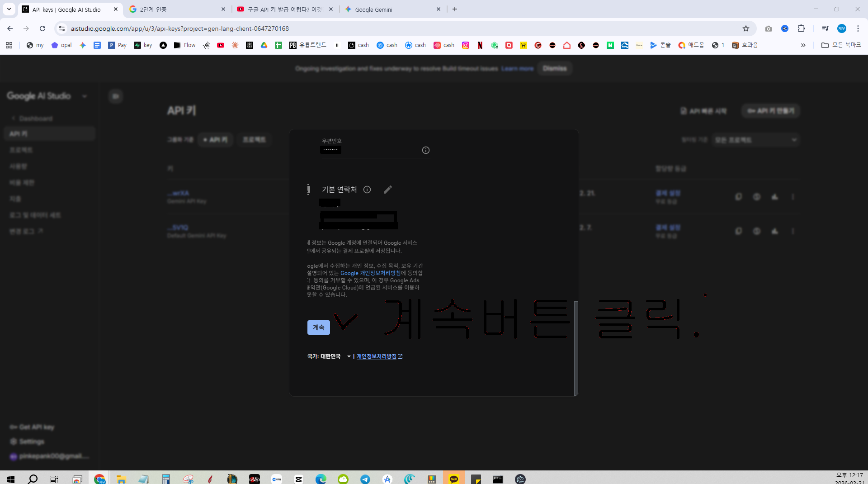
Task: Open the apps grid bookmark icon
Action: pyautogui.click(x=9, y=45)
